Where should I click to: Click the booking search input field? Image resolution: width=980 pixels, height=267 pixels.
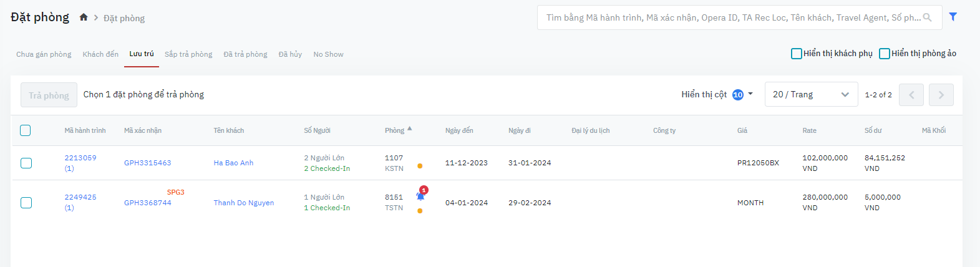(730, 17)
